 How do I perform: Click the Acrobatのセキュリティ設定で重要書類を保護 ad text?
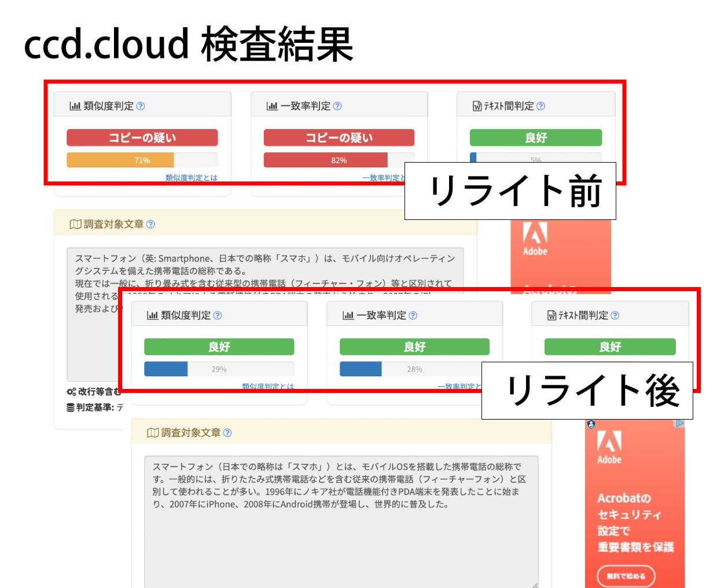coord(635,523)
